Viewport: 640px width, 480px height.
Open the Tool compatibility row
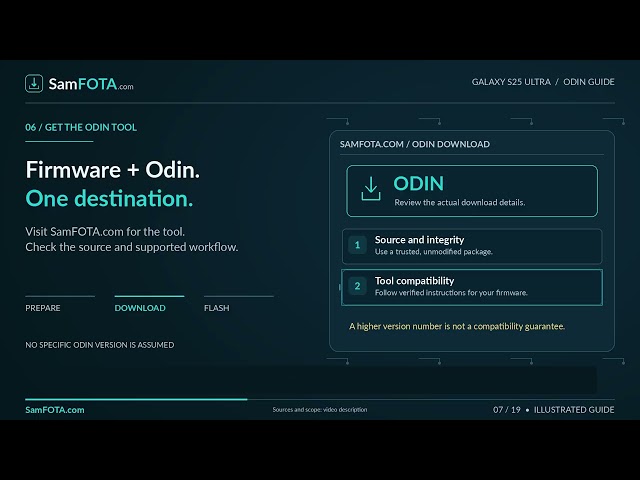point(472,287)
